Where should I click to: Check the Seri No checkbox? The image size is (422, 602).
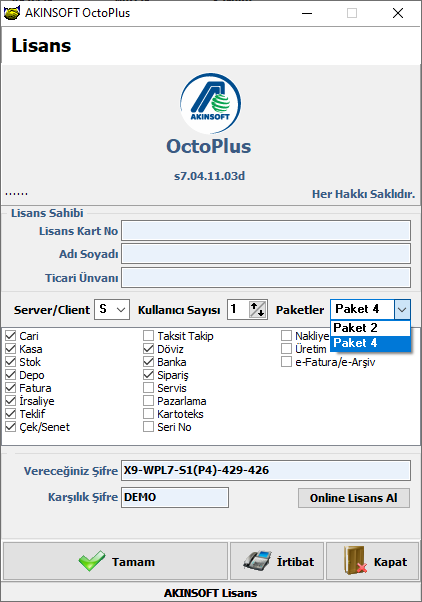(148, 427)
